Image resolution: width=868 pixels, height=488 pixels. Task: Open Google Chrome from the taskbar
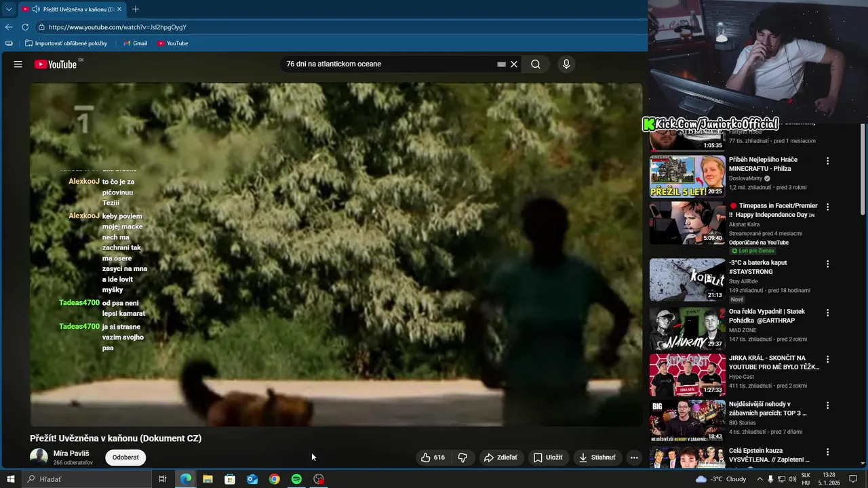pos(274,479)
